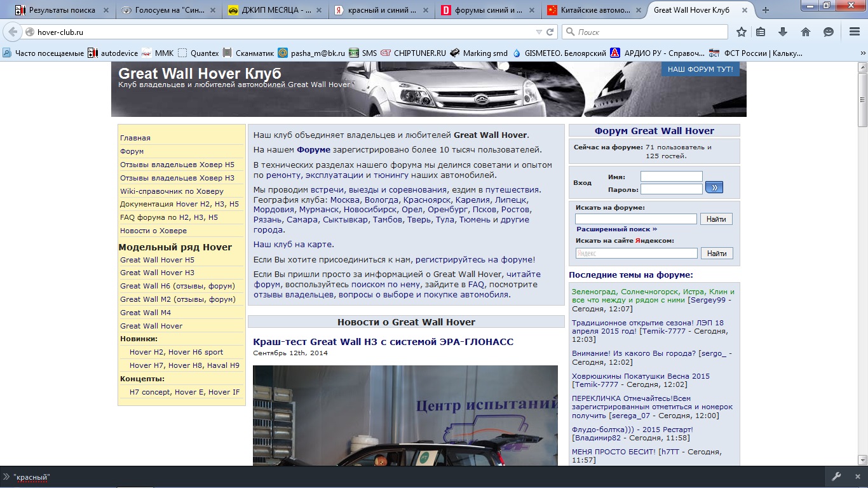Open the Marking smd bookmark
The image size is (868, 488).
coord(479,53)
